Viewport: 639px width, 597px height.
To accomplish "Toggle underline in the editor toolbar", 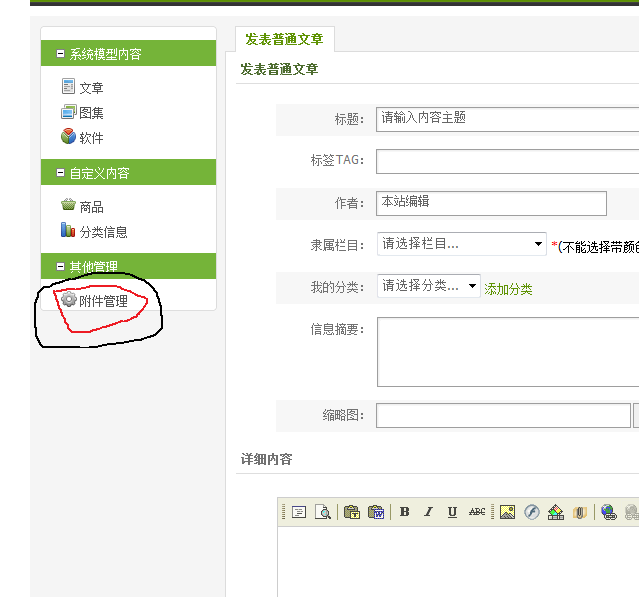I will tap(452, 512).
